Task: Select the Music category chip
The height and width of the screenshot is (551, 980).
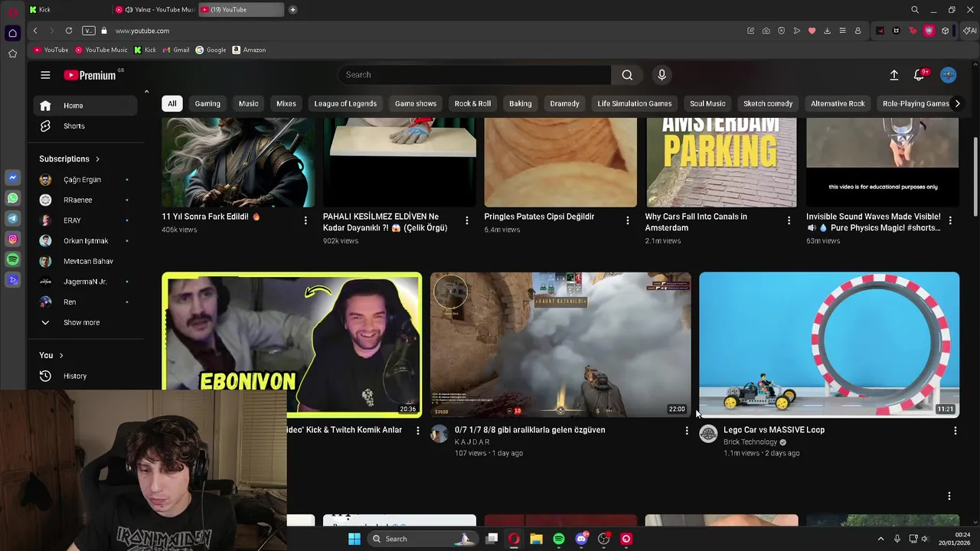Action: click(248, 103)
